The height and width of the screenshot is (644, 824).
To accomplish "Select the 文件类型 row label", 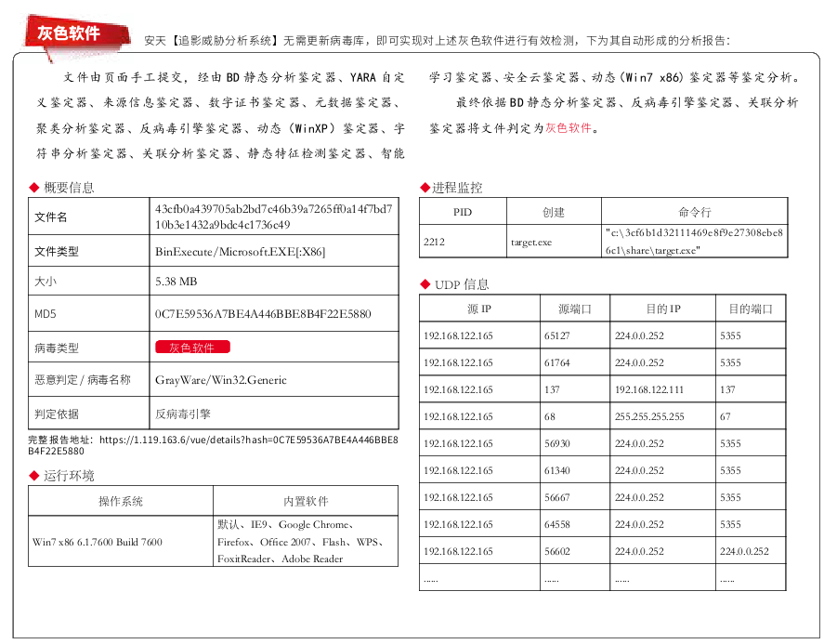I will pyautogui.click(x=57, y=251).
